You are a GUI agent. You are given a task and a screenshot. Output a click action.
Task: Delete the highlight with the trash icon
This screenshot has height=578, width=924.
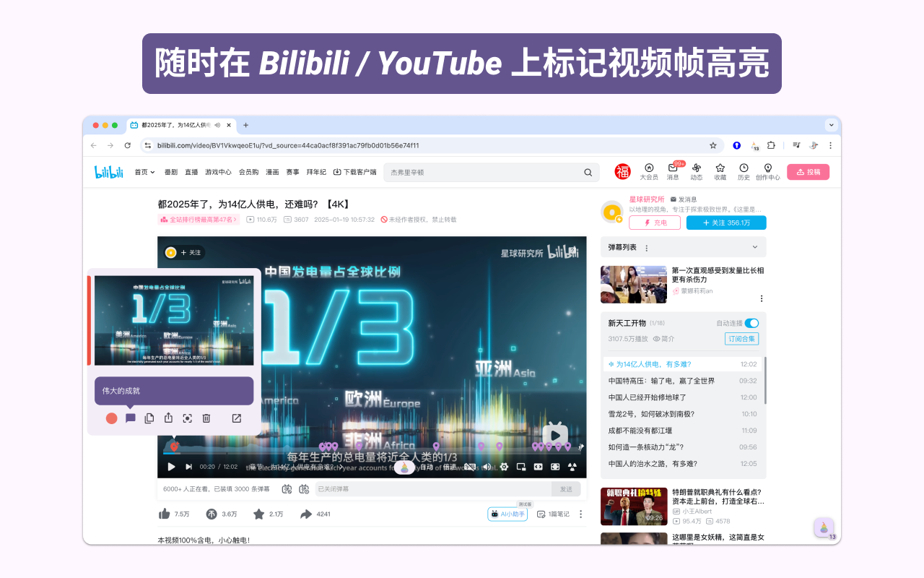206,418
